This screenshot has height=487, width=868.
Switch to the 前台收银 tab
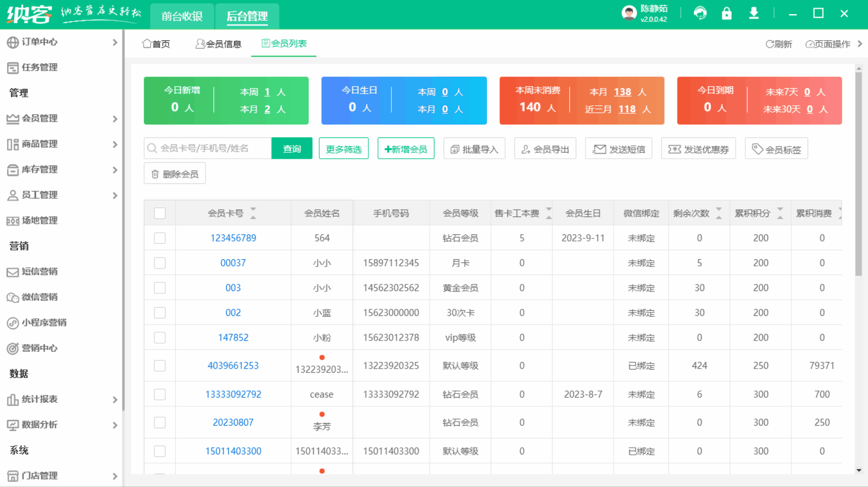click(182, 16)
